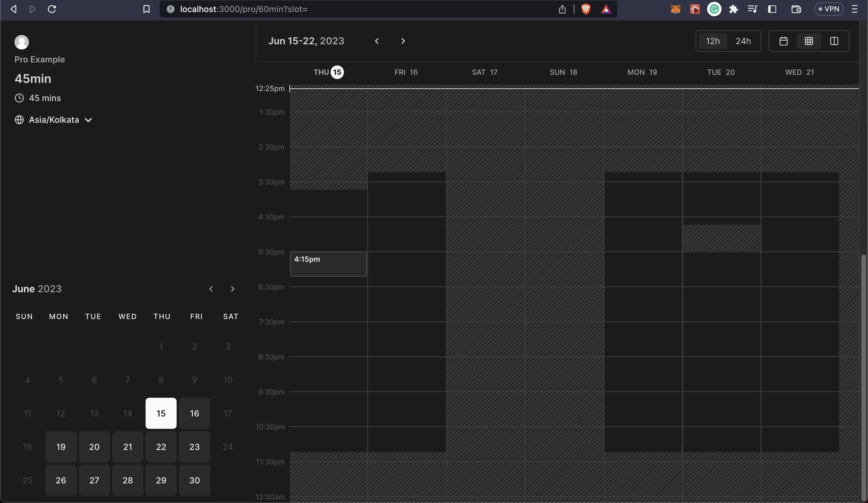Screen dimensions: 868x503
Task: Select June 21 in date picker
Action: click(127, 447)
